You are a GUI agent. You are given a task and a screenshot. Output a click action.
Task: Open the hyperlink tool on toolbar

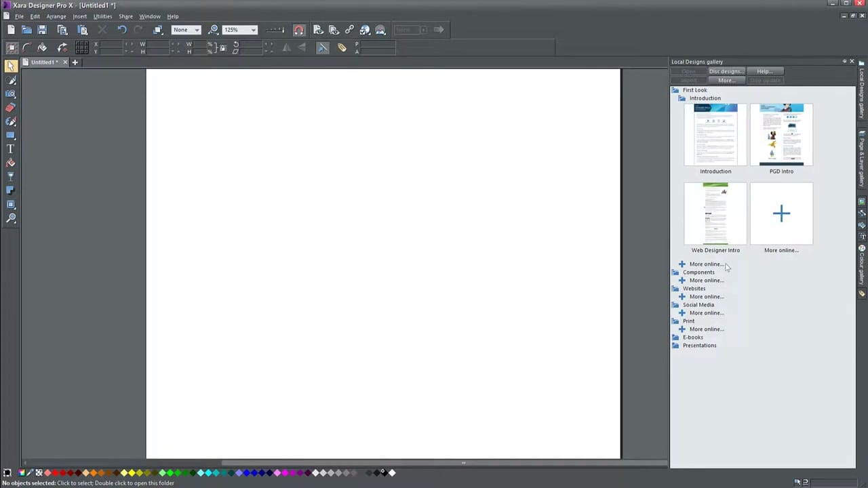pyautogui.click(x=349, y=29)
